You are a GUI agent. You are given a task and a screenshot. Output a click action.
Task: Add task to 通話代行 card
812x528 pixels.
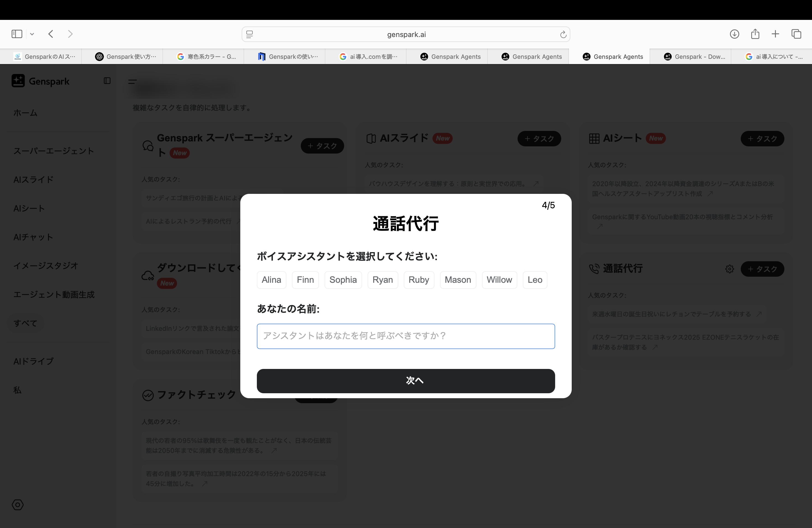coord(762,269)
